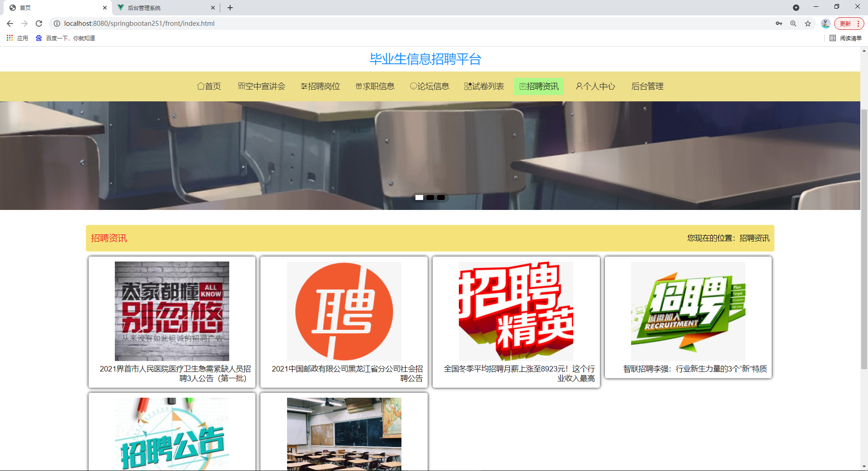Image resolution: width=868 pixels, height=471 pixels.
Task: Open the 百度一下 bookmark
Action: [x=65, y=38]
